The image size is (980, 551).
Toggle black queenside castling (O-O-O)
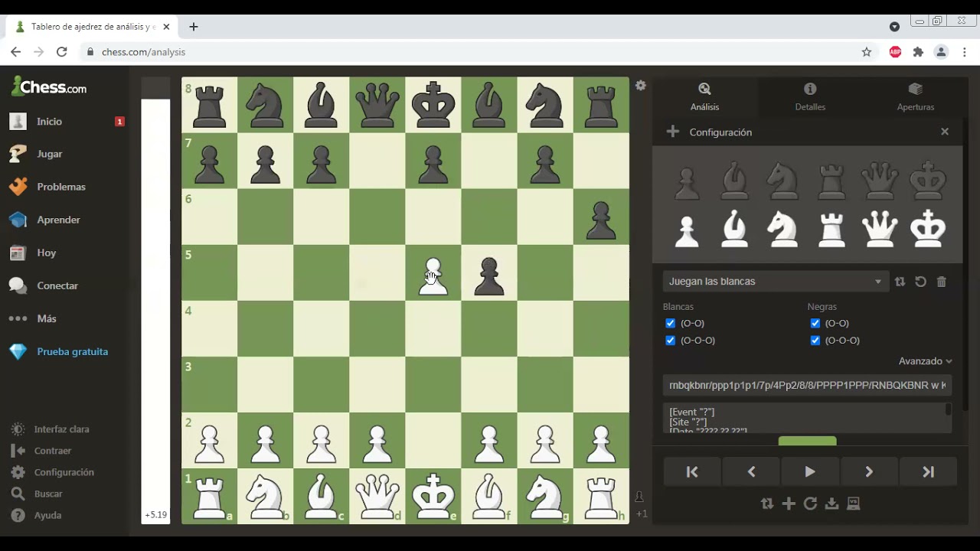coord(815,341)
